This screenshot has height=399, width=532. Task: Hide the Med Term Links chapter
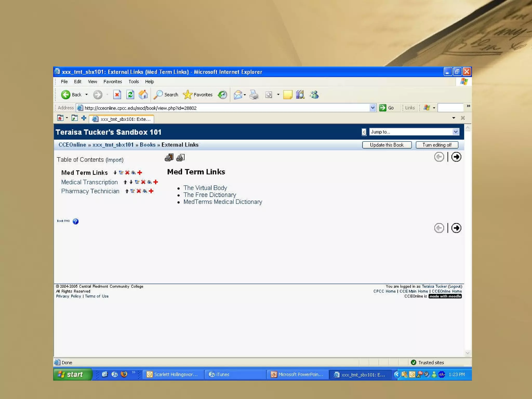click(133, 172)
